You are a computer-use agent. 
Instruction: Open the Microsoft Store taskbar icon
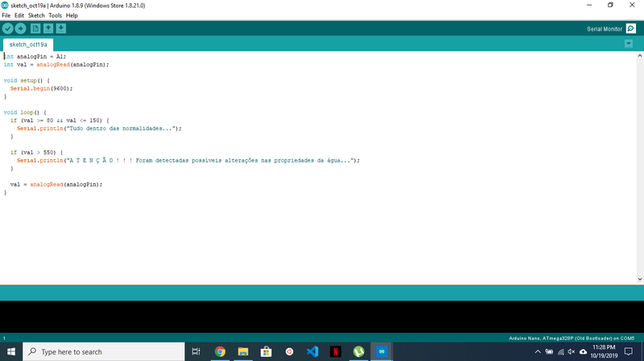266,351
